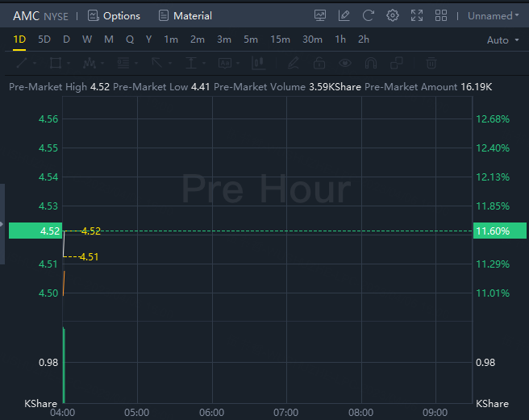Open the Material button

click(185, 16)
